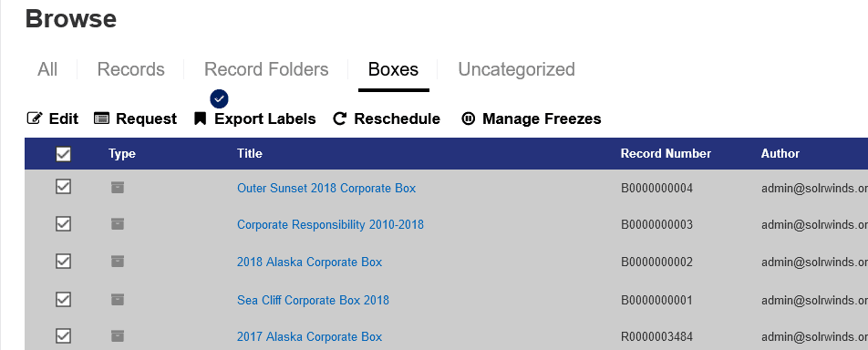
Task: Toggle the select-all checkbox in table header
Action: pos(64,154)
